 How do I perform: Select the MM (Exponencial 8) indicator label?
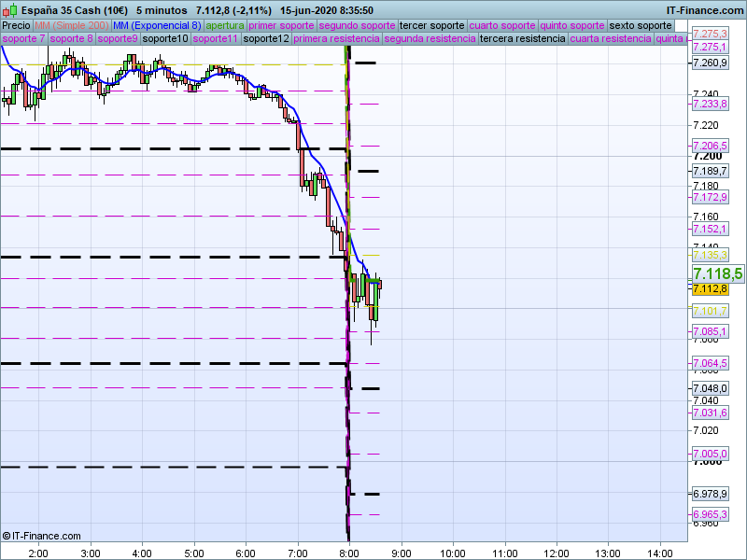(x=157, y=26)
